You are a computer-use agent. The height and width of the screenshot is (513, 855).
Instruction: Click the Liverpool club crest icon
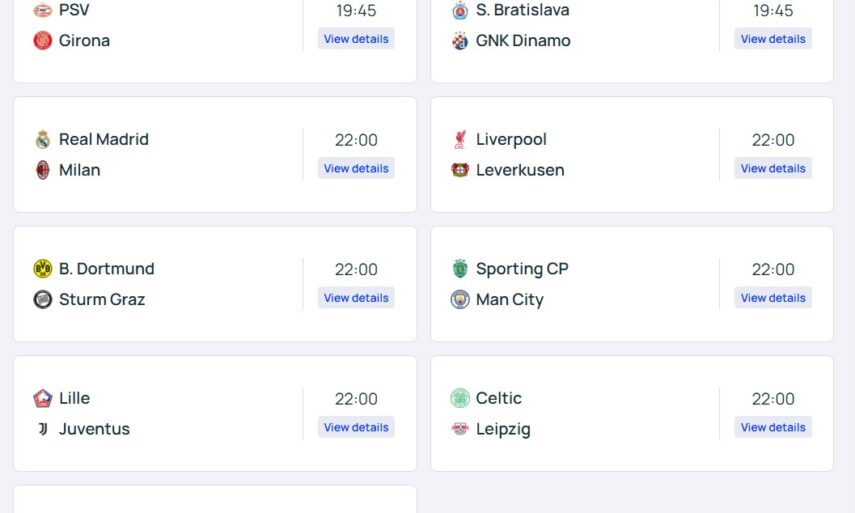click(x=460, y=140)
